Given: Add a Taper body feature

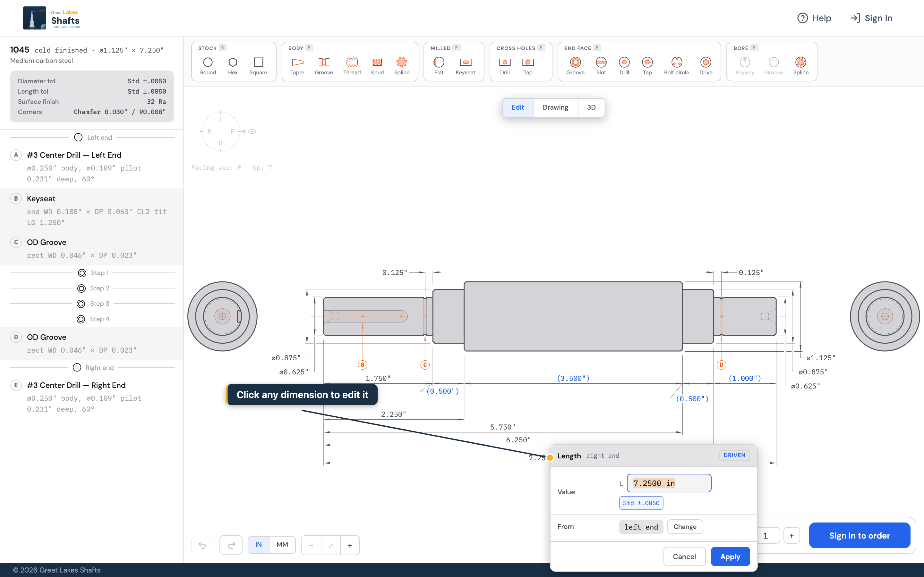Looking at the screenshot, I should pyautogui.click(x=297, y=66).
